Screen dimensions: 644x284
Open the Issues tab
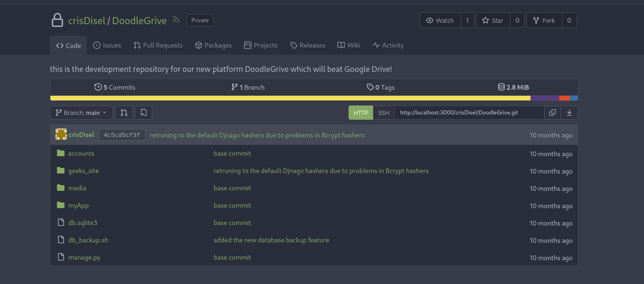pyautogui.click(x=107, y=45)
